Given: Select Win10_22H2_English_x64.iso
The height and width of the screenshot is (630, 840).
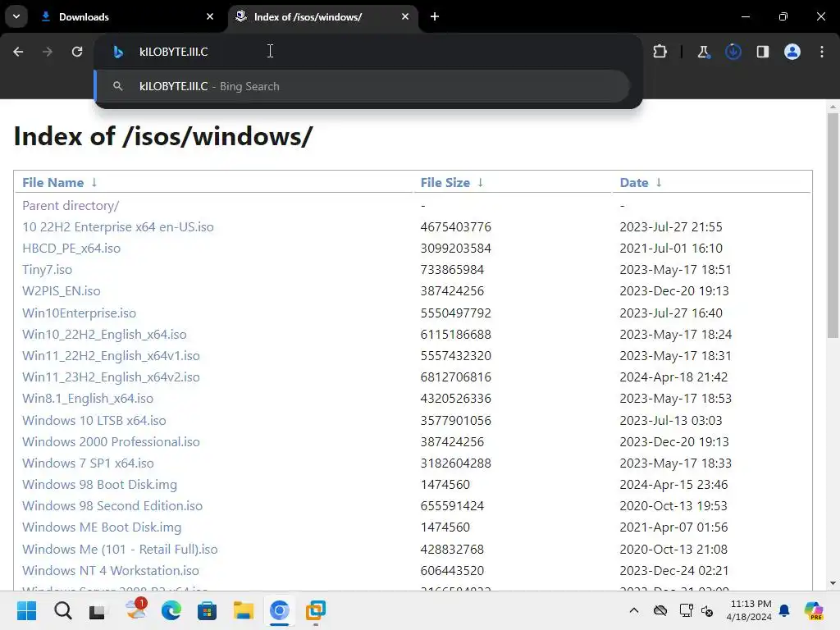Looking at the screenshot, I should (104, 335).
